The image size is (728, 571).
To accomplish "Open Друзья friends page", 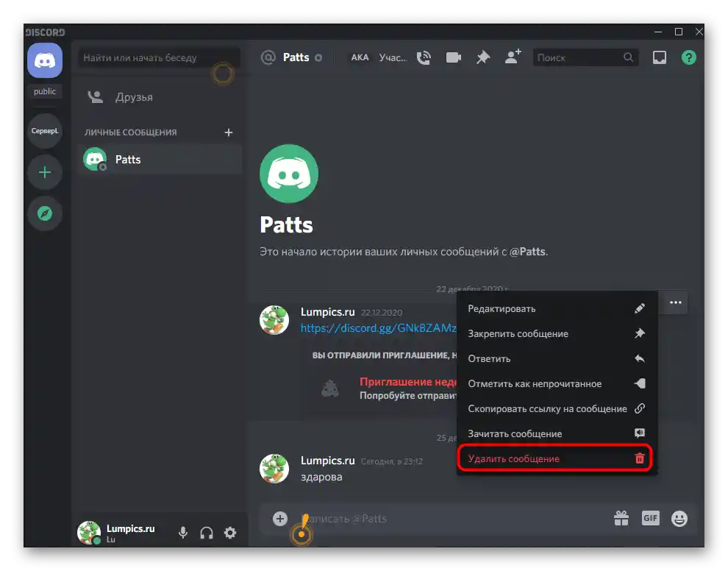I will (160, 97).
